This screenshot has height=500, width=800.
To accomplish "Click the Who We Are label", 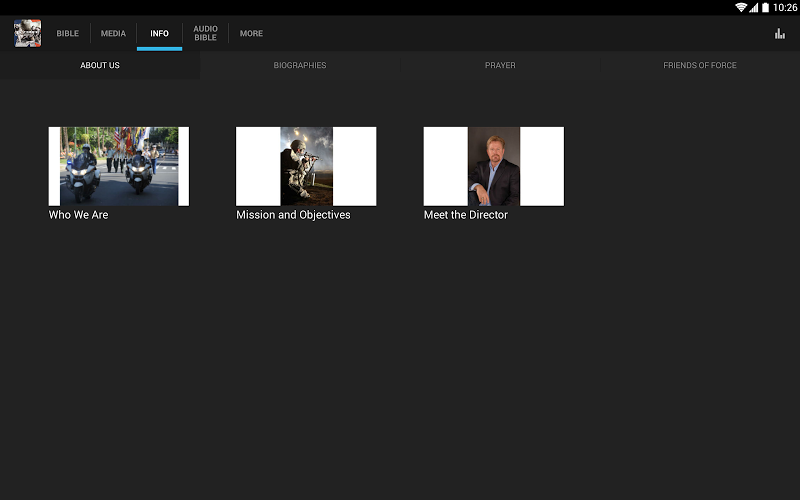I will pos(79,215).
